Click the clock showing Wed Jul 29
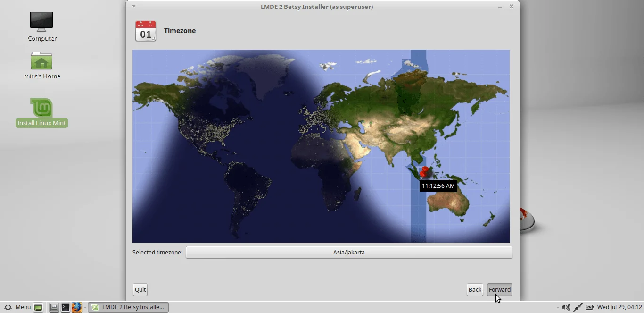644x313 pixels. point(620,307)
